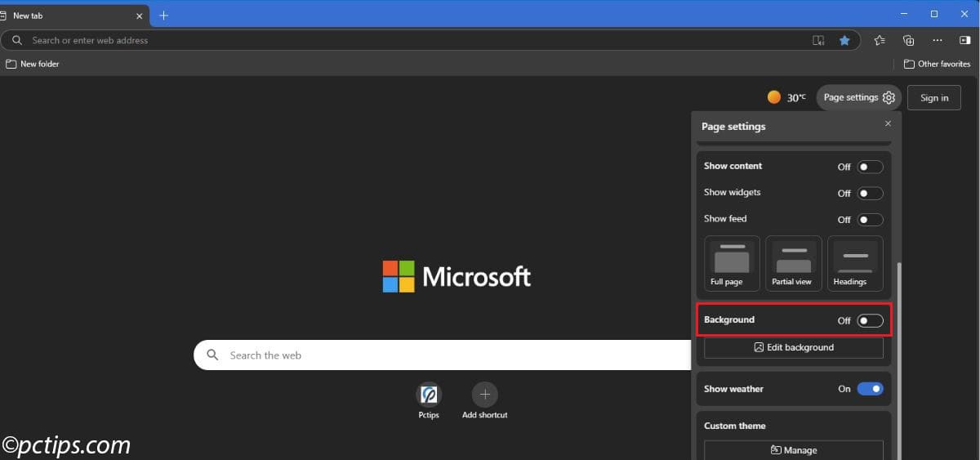Toggle the Show content switch

(x=870, y=167)
